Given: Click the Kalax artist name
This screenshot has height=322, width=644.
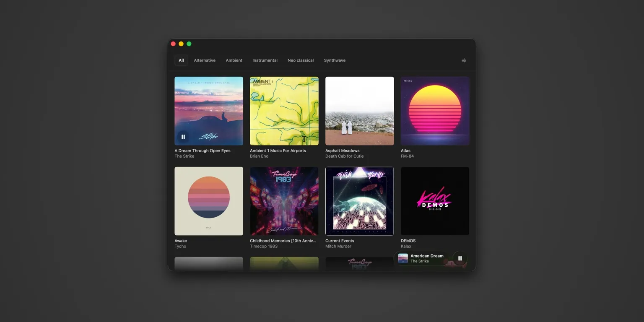Looking at the screenshot, I should pyautogui.click(x=406, y=246).
